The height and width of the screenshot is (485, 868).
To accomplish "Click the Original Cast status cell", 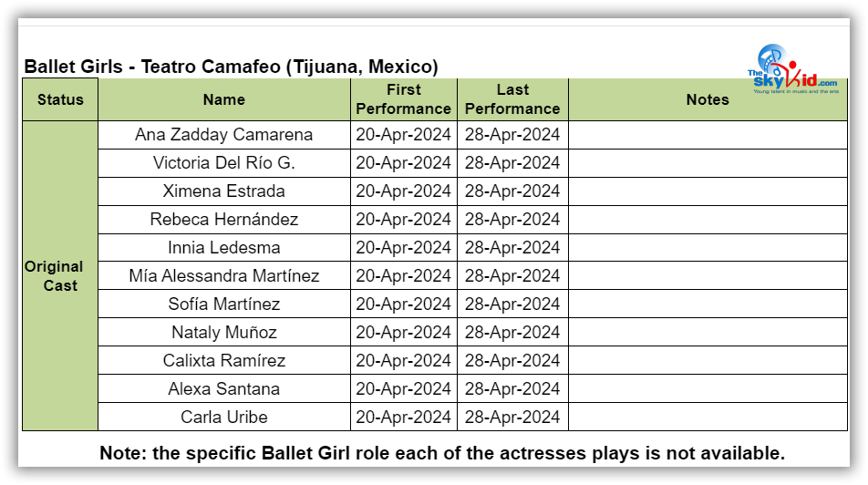I will [x=60, y=275].
